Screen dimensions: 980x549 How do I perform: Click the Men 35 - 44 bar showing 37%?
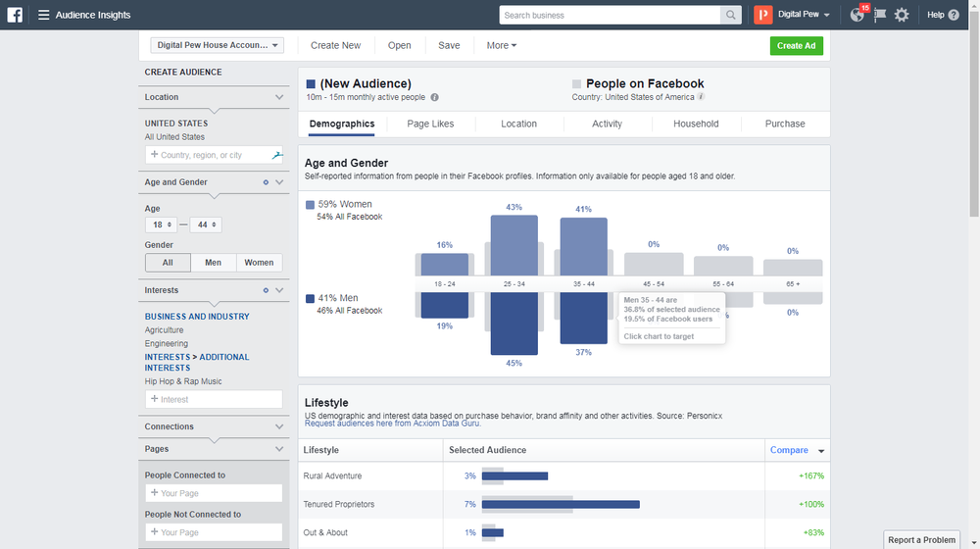click(x=583, y=319)
